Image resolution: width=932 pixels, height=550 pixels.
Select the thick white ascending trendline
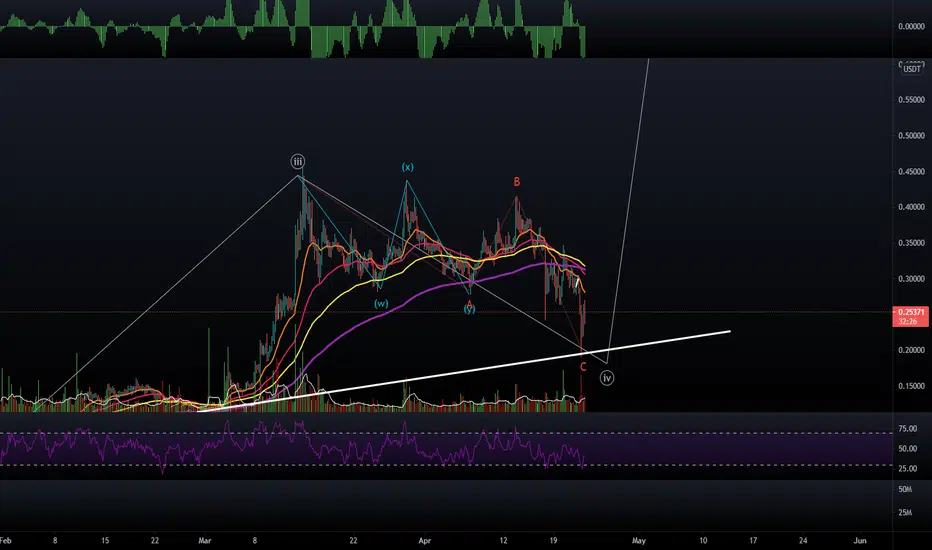464,372
